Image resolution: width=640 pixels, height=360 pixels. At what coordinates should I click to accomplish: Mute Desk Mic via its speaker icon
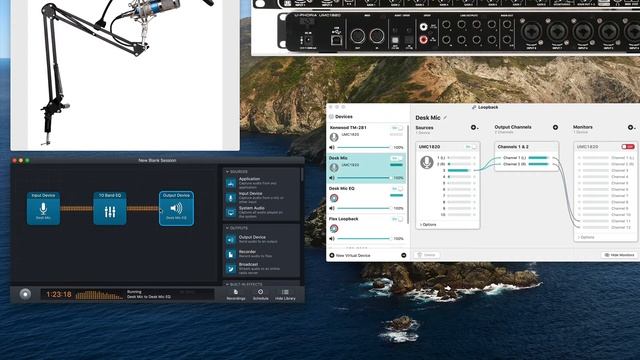332,178
